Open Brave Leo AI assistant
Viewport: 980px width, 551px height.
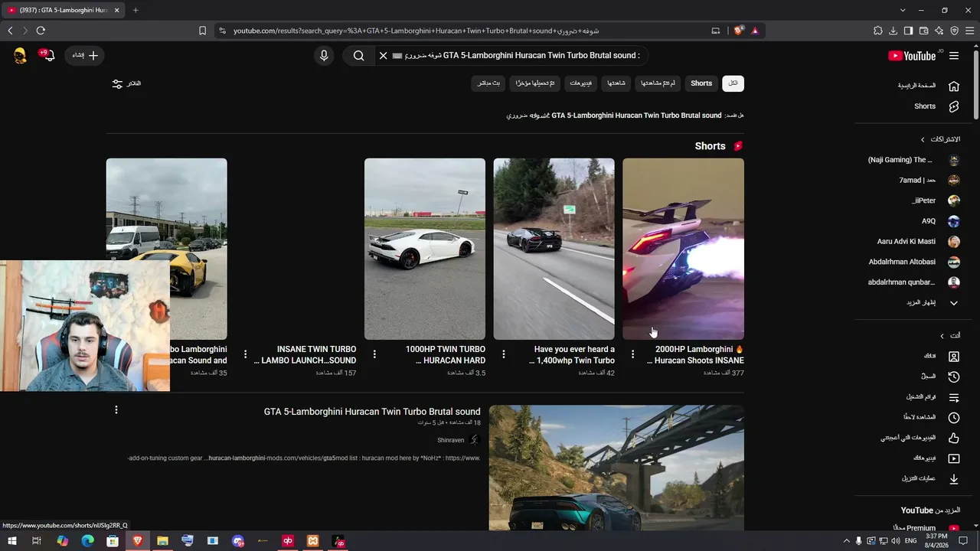(939, 31)
